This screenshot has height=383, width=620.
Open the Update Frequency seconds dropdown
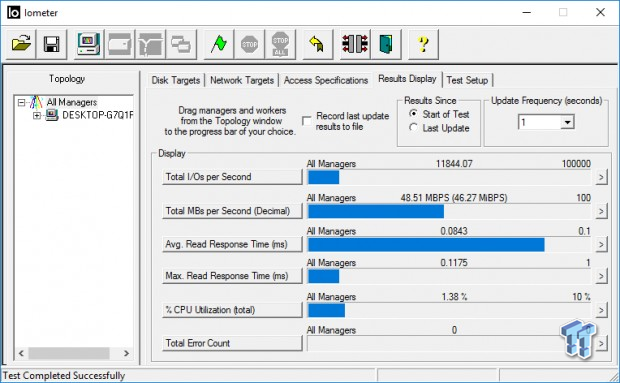coord(567,122)
